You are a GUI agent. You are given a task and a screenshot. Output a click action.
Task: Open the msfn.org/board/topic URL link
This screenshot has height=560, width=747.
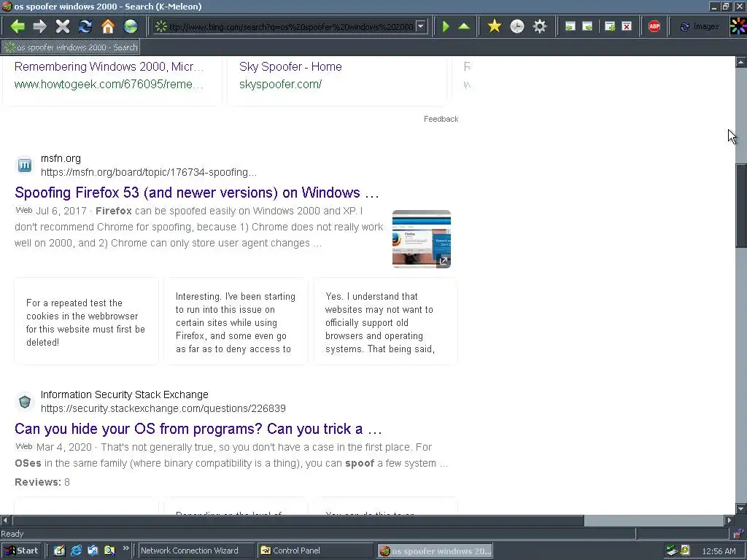pyautogui.click(x=149, y=172)
